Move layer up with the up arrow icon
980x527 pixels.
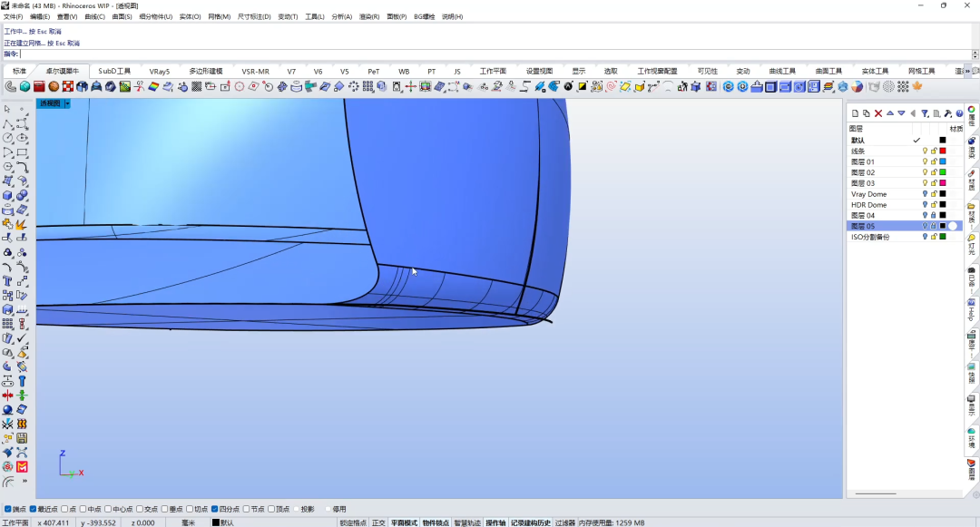(890, 113)
